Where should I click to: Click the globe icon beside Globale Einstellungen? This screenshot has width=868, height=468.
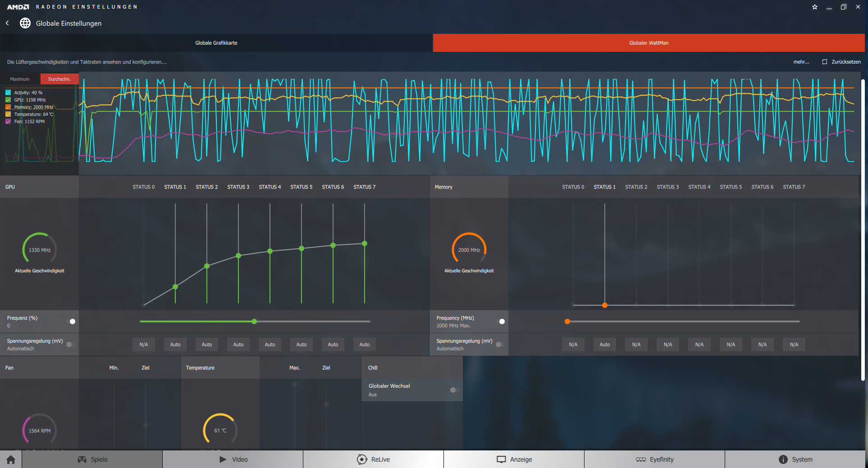[x=25, y=23]
